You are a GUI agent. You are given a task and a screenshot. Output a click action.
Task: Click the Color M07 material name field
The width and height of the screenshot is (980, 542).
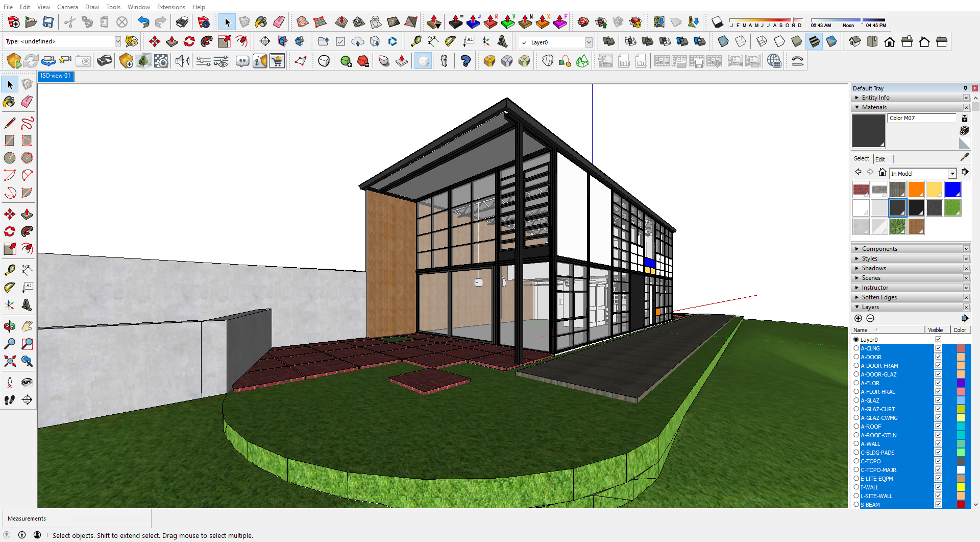tap(921, 118)
